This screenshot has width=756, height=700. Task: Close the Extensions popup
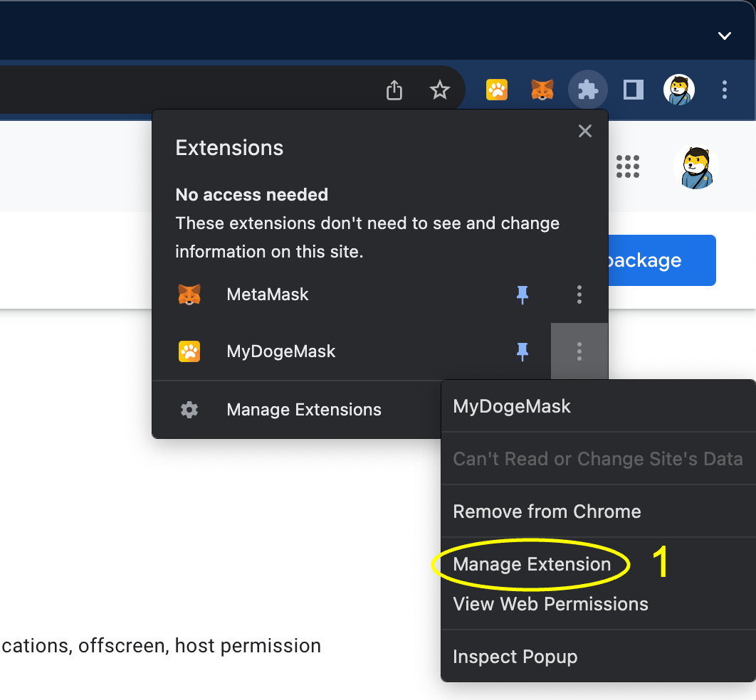coord(585,131)
